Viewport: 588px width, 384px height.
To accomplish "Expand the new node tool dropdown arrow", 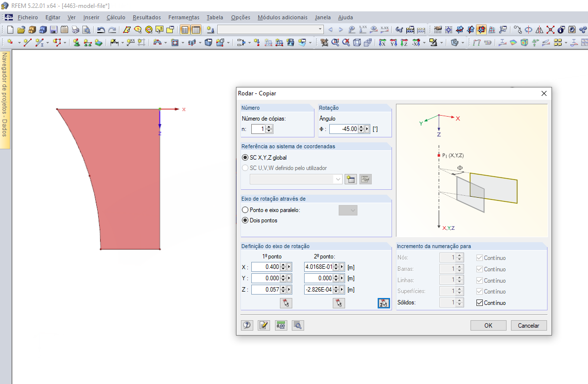I will click(x=19, y=43).
